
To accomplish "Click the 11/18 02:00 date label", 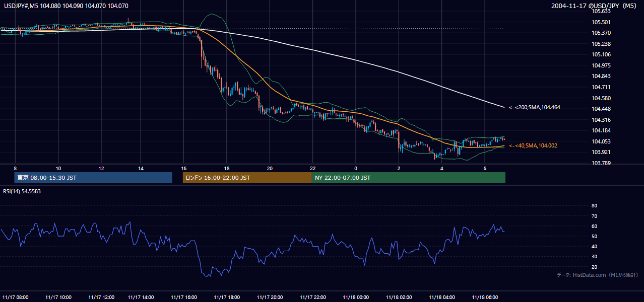I will (x=399, y=297).
